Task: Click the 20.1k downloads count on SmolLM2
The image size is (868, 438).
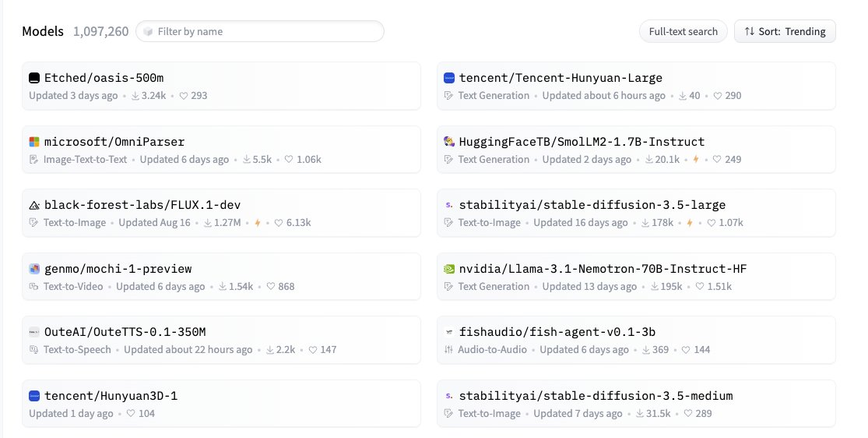Action: (x=667, y=160)
